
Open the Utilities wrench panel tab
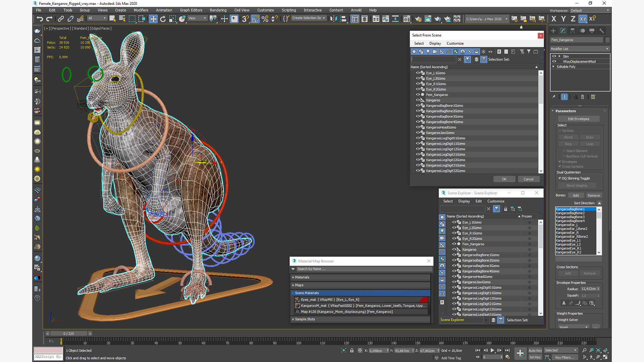pos(601,31)
